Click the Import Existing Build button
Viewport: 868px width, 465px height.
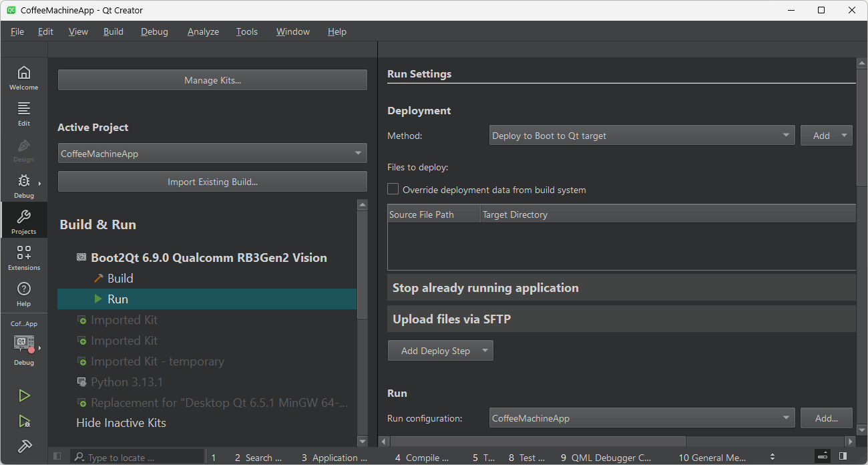212,182
